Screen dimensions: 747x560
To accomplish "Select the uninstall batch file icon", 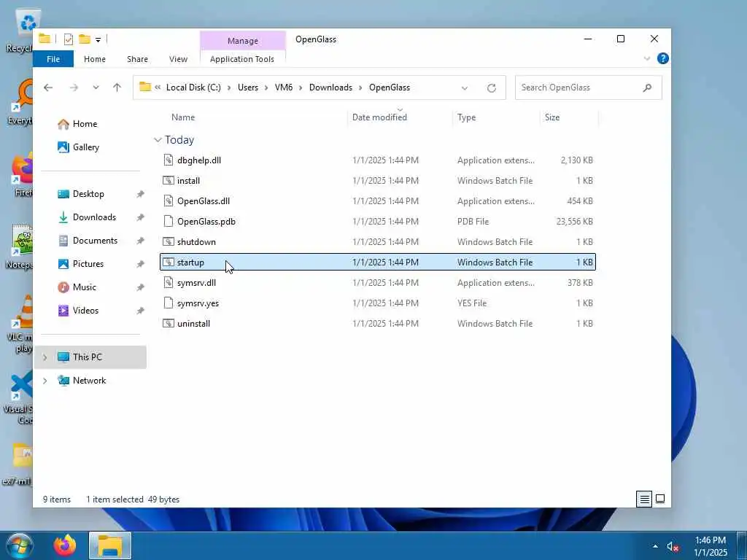I will [x=169, y=324].
